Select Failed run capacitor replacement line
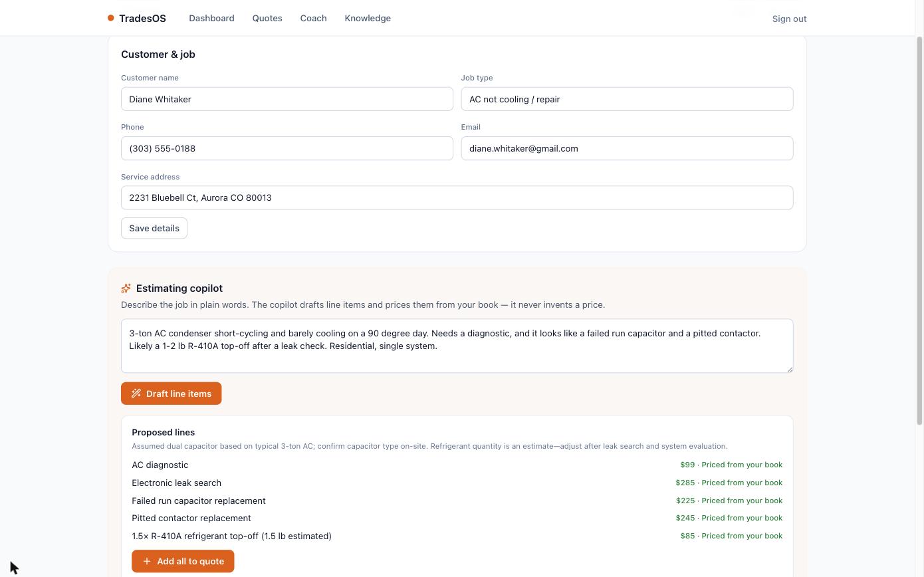This screenshot has width=924, height=577. (x=457, y=501)
